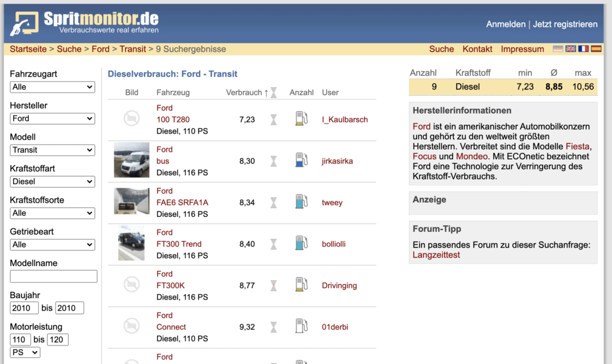Open user profile tweey
The height and width of the screenshot is (364, 612).
click(332, 203)
